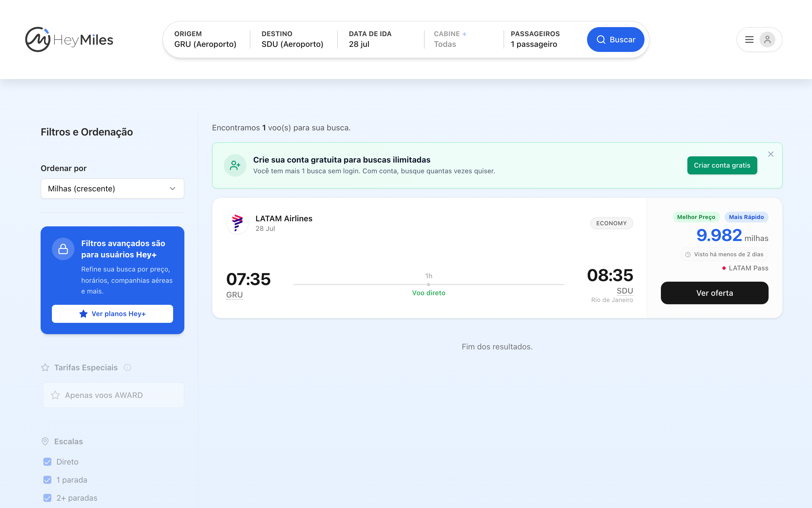Click the Encontramos 1 voo(s) result text

(x=281, y=128)
